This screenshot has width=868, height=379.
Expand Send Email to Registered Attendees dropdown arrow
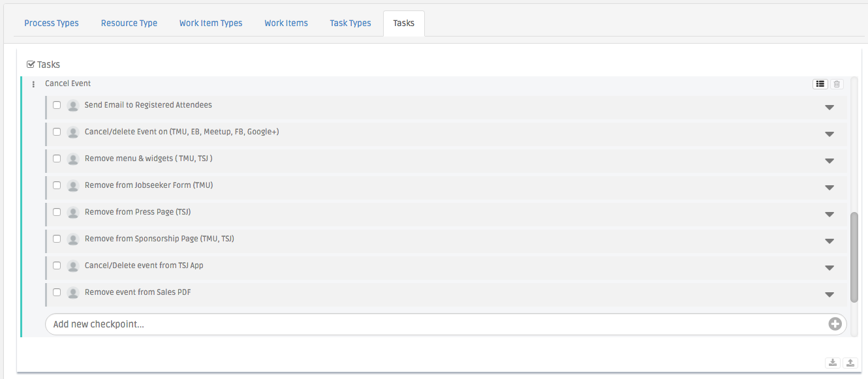829,108
